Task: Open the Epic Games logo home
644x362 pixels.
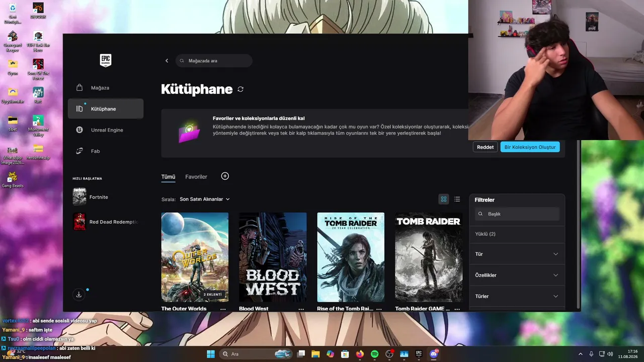Action: [105, 60]
